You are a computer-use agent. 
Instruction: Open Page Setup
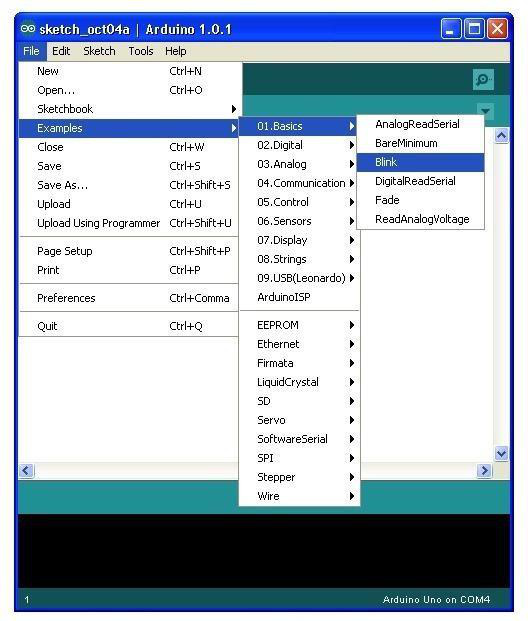129,251
